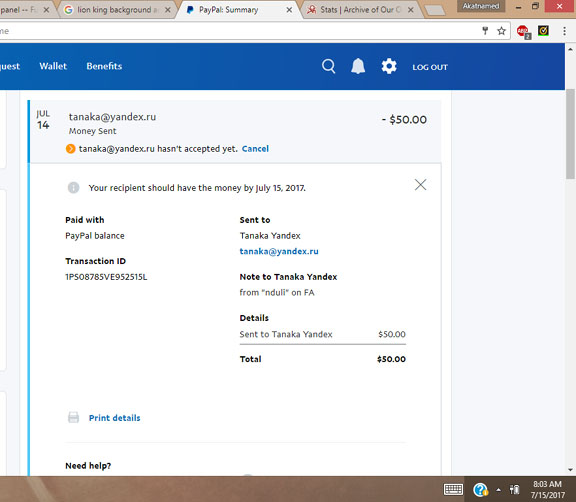Close the transaction details panel with the X
576x502 pixels.
pyautogui.click(x=421, y=185)
